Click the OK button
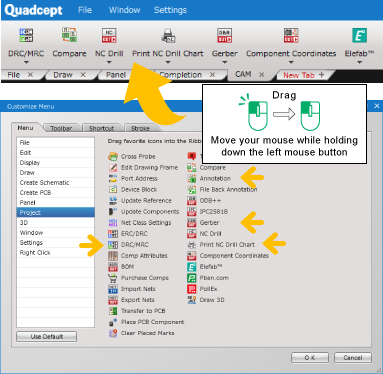383x374 pixels. click(310, 358)
